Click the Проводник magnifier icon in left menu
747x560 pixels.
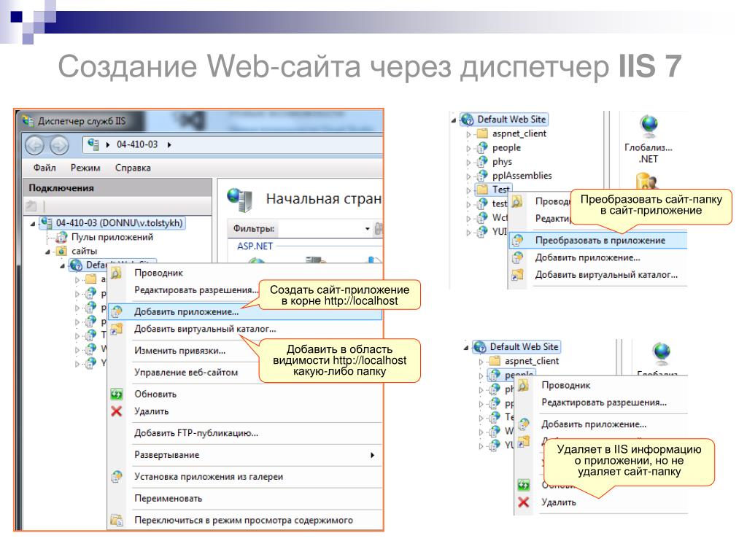tap(116, 273)
